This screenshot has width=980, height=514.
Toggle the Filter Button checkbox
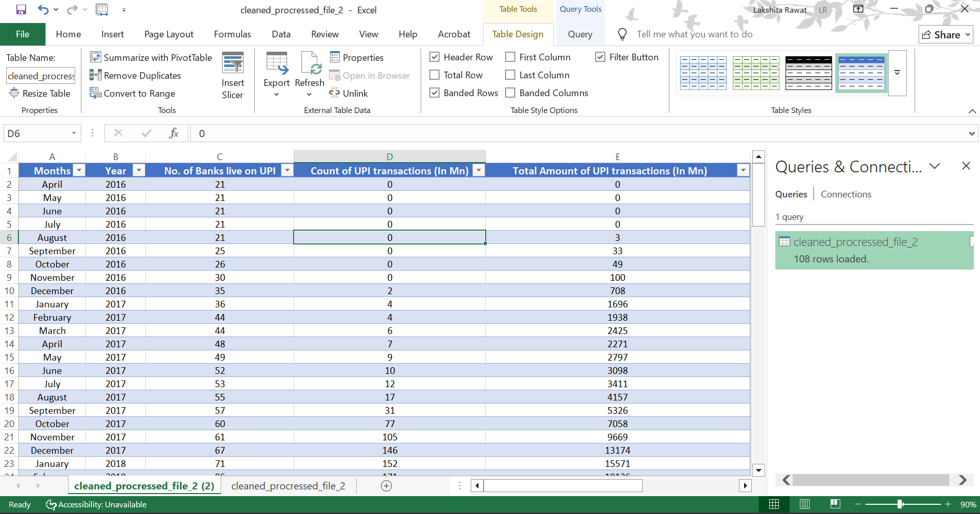[x=600, y=57]
